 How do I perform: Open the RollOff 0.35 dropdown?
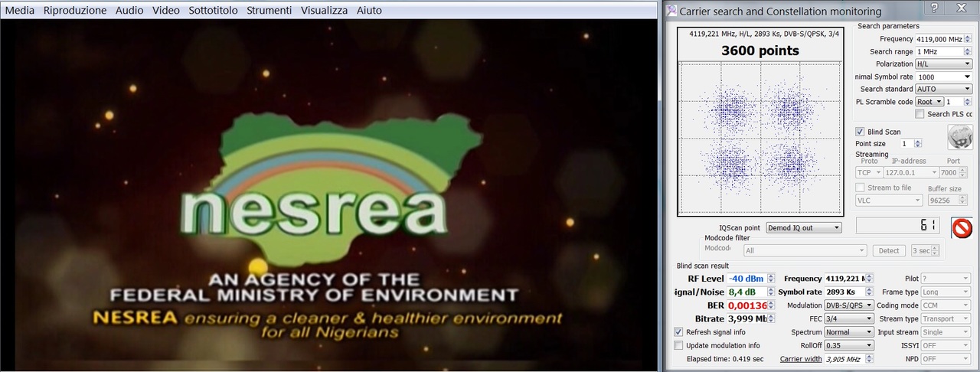(x=848, y=345)
